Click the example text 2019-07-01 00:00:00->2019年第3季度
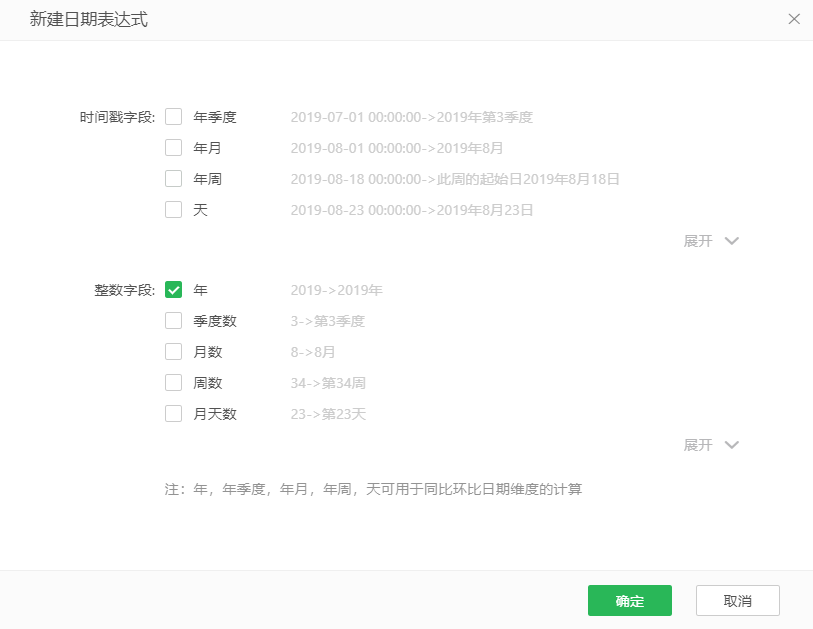This screenshot has width=813, height=629. pyautogui.click(x=412, y=117)
